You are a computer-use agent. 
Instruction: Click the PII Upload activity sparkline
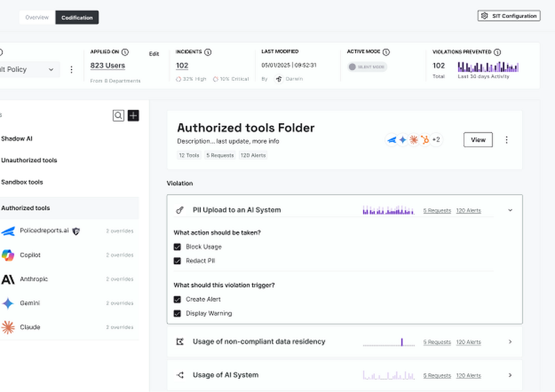[x=388, y=210]
